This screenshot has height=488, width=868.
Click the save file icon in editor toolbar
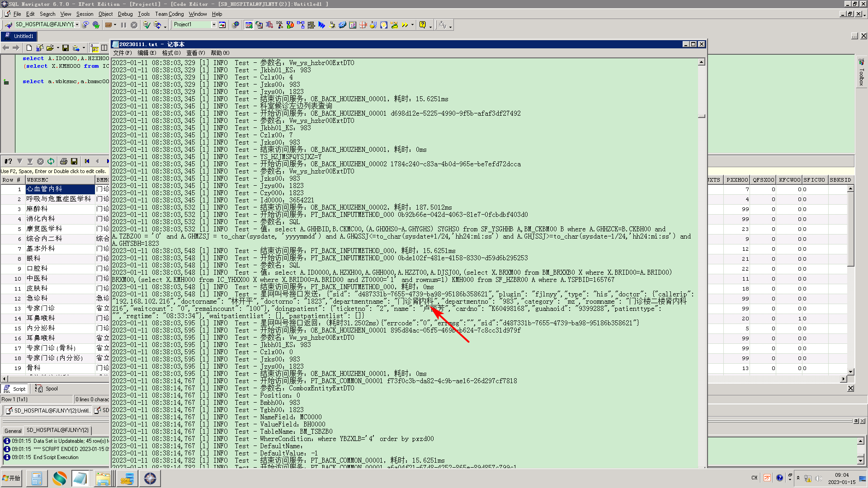click(66, 48)
